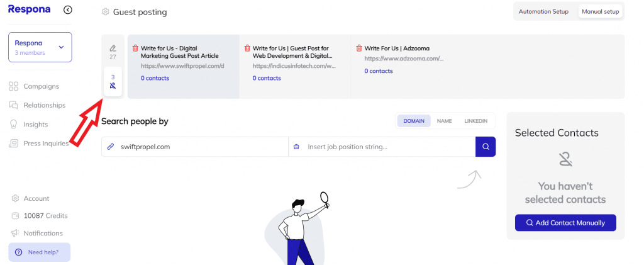Open the Respona logo home link

(29, 9)
